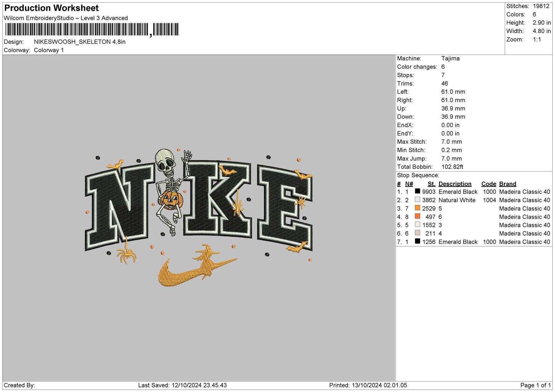The image size is (555, 392).
Task: Click the Right label in machine info
Action: pyautogui.click(x=405, y=100)
